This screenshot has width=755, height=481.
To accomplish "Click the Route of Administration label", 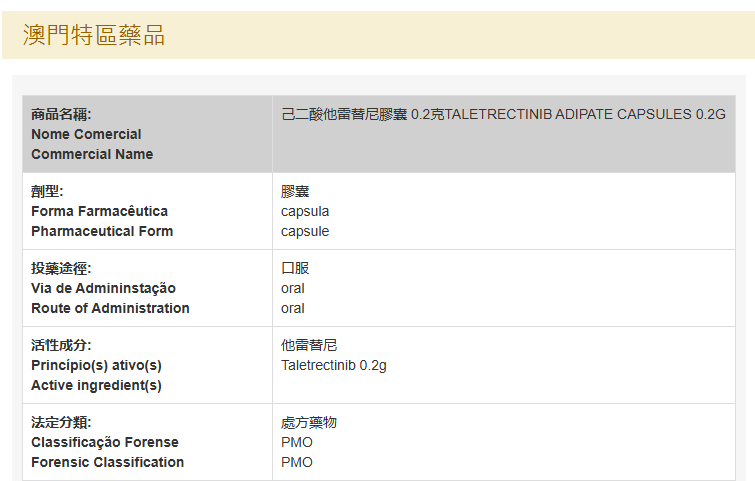I will 110,308.
